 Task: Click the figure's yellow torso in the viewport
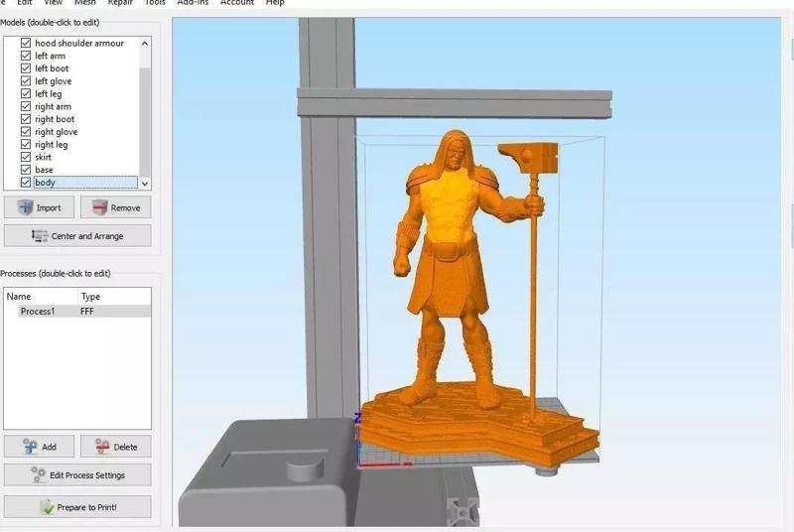point(451,207)
